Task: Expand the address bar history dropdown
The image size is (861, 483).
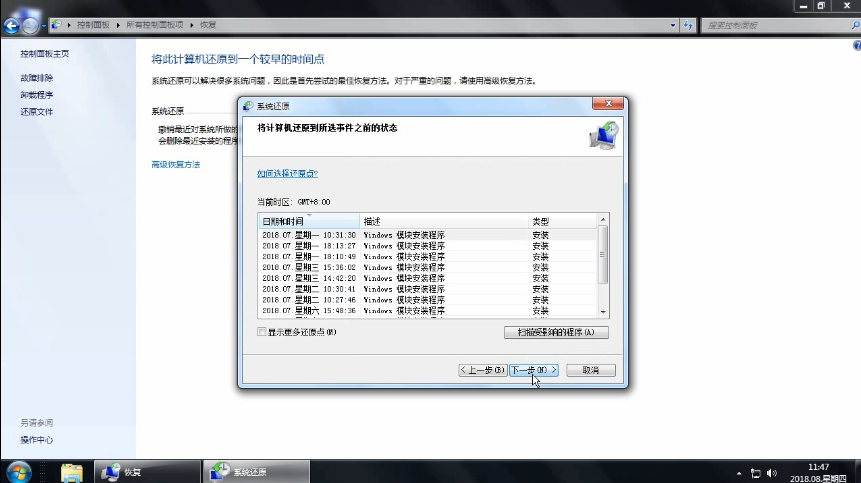Action: 673,25
